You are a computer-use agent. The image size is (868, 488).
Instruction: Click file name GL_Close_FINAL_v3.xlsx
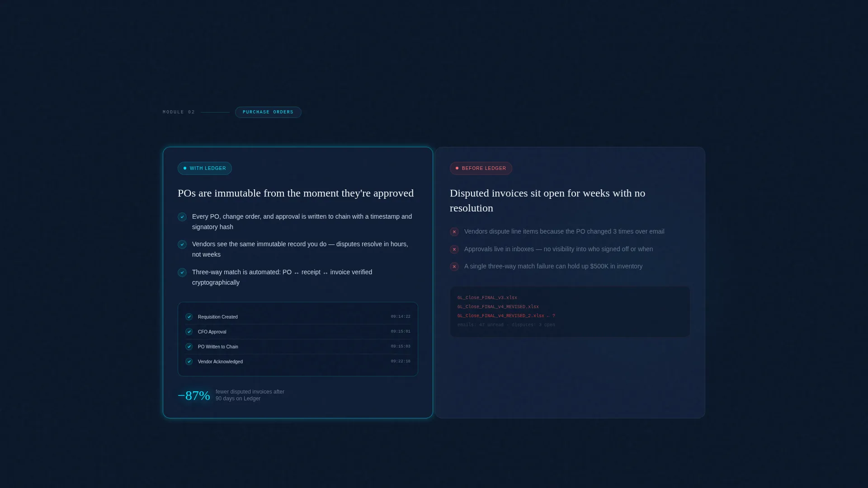click(x=487, y=298)
